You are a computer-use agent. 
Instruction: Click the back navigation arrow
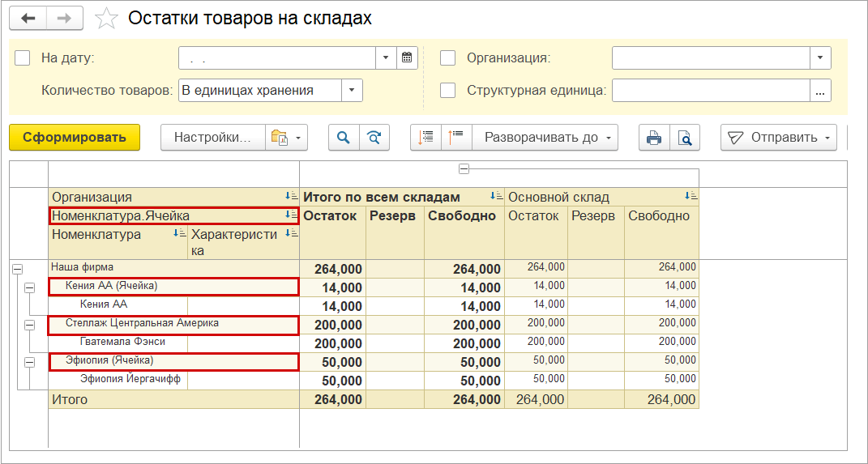[28, 19]
